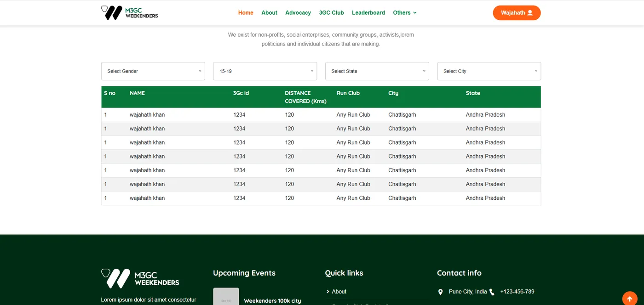Image resolution: width=644 pixels, height=305 pixels.
Task: Click the S no column header
Action: click(x=109, y=93)
